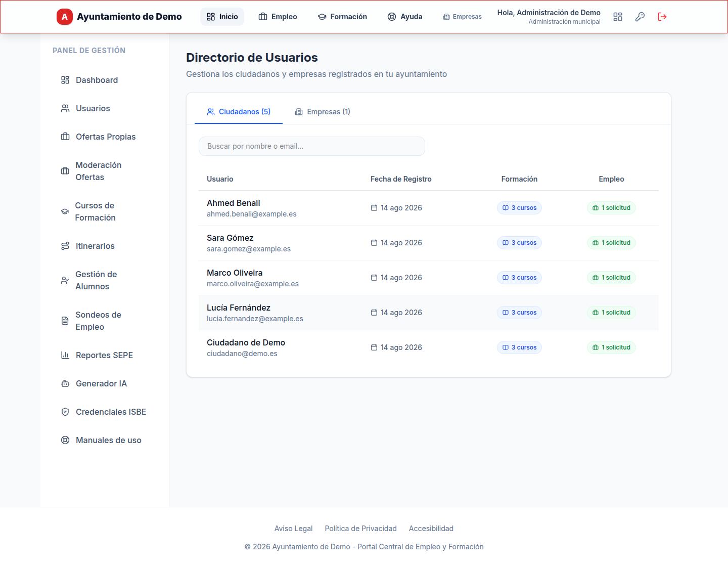728x568 pixels.
Task: Click the Fecha de Registro column header
Action: (x=401, y=179)
